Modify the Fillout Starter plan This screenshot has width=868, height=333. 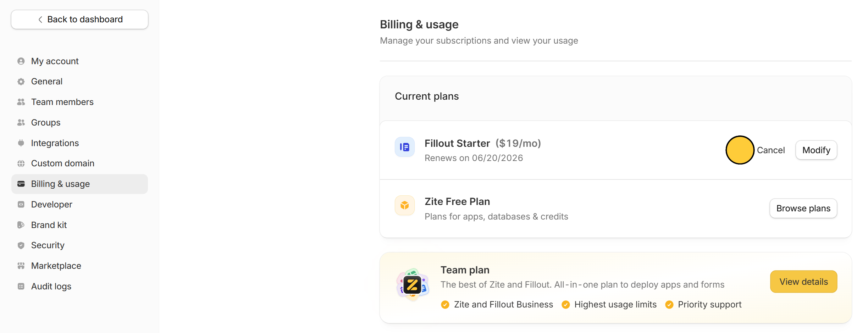coord(816,150)
